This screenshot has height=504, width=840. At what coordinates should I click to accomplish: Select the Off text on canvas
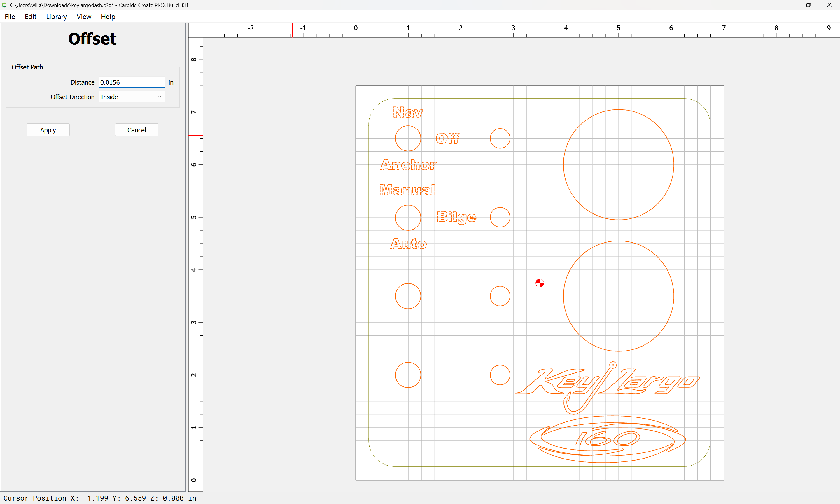pos(447,138)
